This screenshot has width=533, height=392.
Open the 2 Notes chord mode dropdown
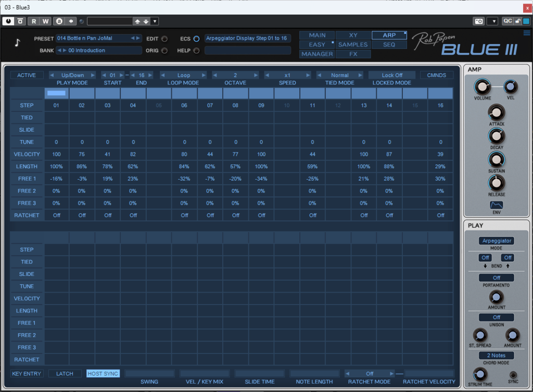(x=496, y=356)
